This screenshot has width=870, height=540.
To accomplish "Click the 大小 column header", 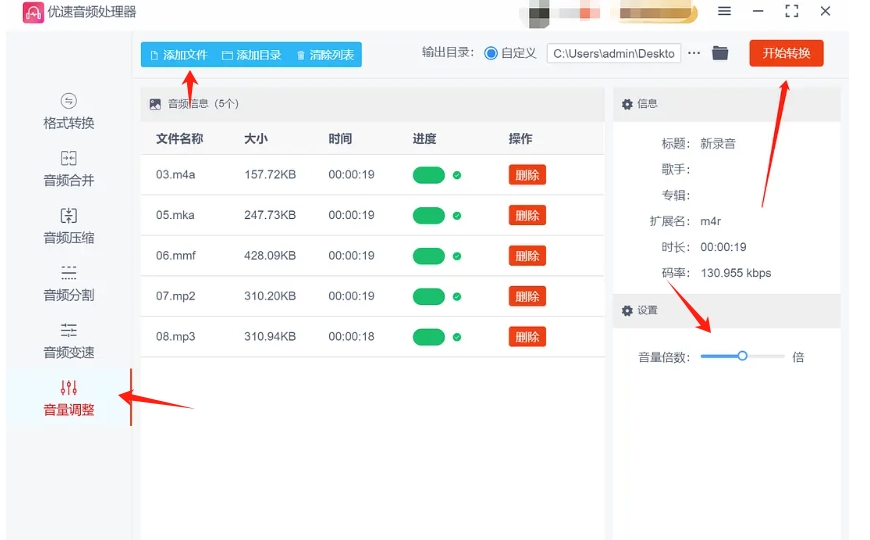I will tap(256, 138).
